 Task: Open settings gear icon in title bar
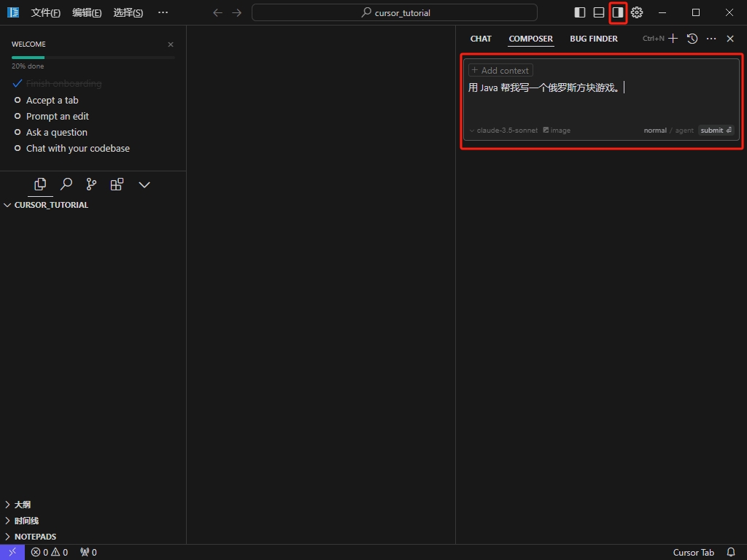tap(637, 12)
